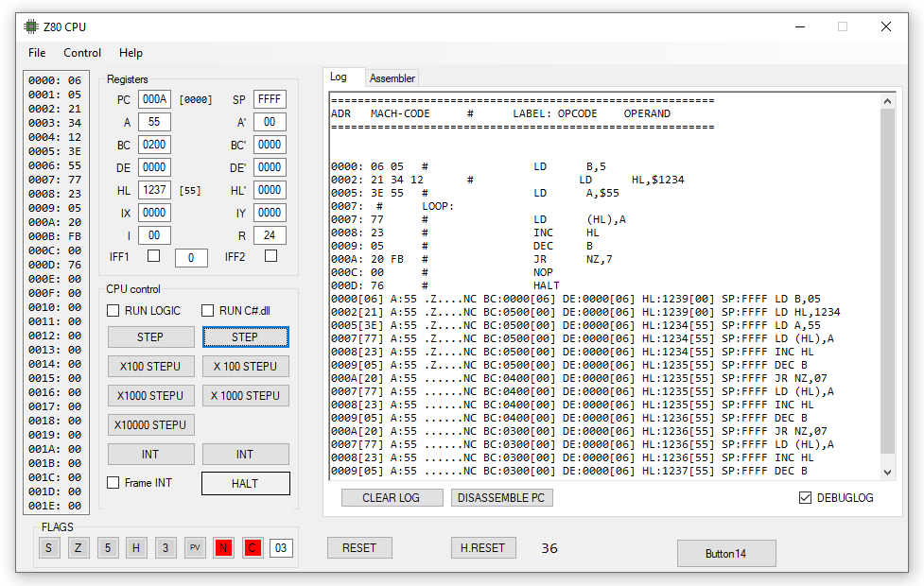Toggle the IFF1 checkbox
924x586 pixels.
(x=153, y=255)
